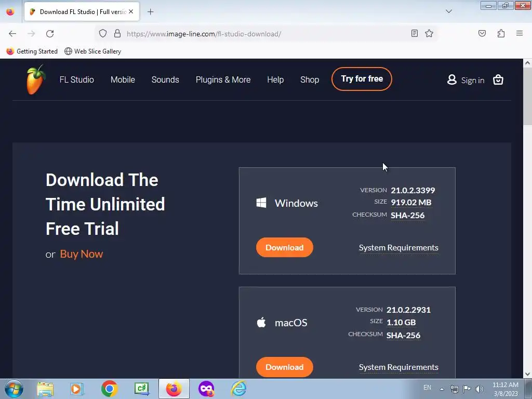View site info via the padlock icon
532x399 pixels.
117,34
